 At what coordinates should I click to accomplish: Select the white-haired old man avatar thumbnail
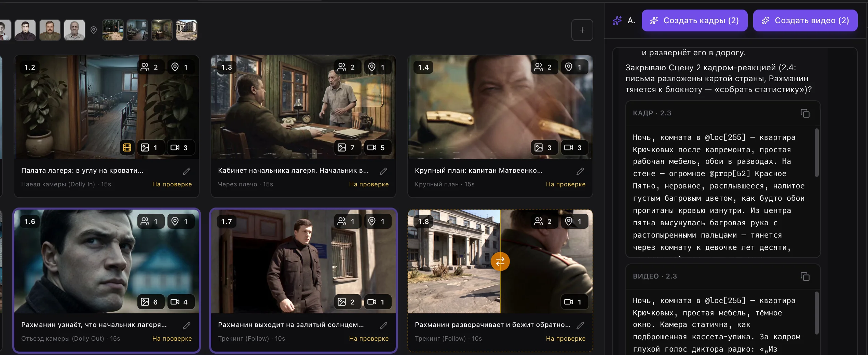coord(74,30)
